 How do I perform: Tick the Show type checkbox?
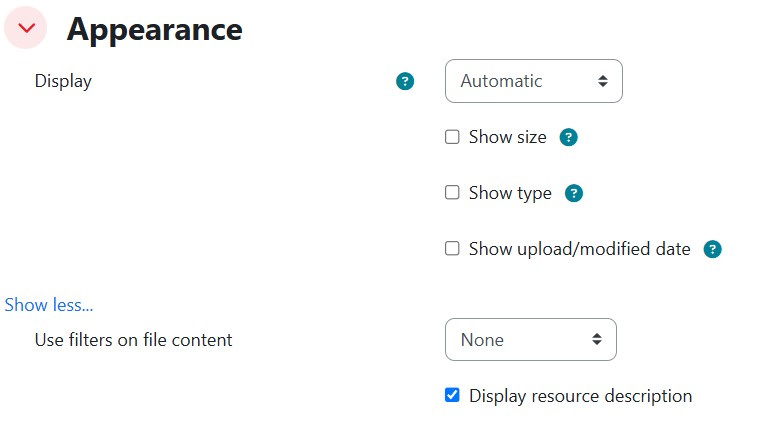click(452, 193)
